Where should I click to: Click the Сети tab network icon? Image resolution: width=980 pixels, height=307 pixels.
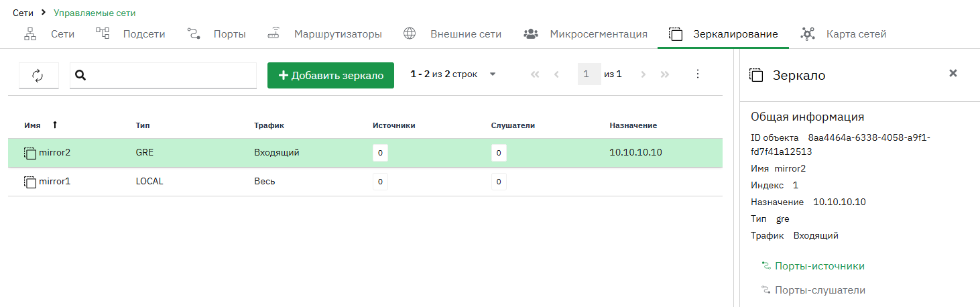30,34
